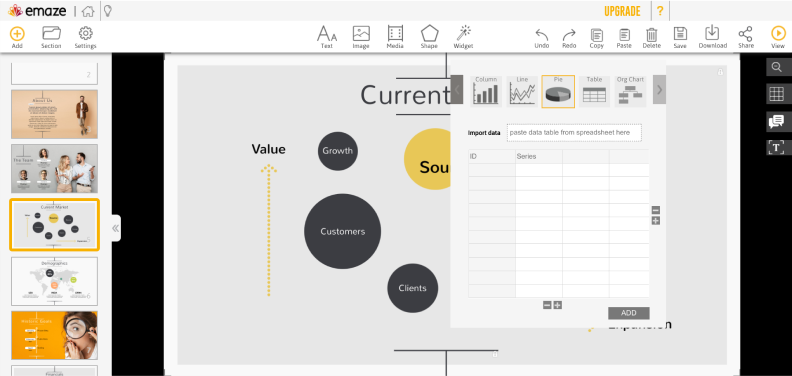
Task: Choose the Pie chart type
Action: [558, 91]
